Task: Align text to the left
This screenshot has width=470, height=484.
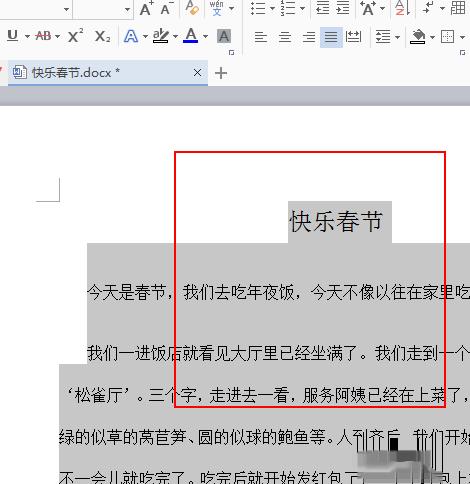Action: coord(261,36)
